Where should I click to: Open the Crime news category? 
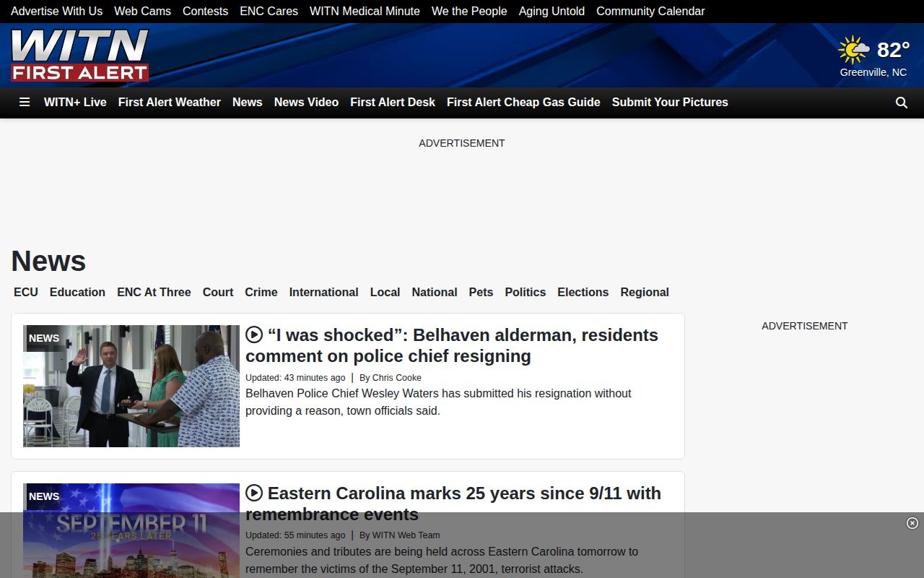click(x=261, y=293)
